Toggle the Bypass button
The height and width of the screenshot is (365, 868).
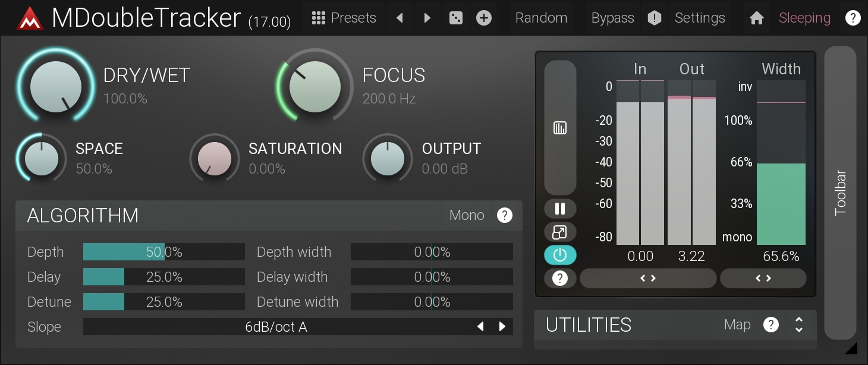point(612,18)
